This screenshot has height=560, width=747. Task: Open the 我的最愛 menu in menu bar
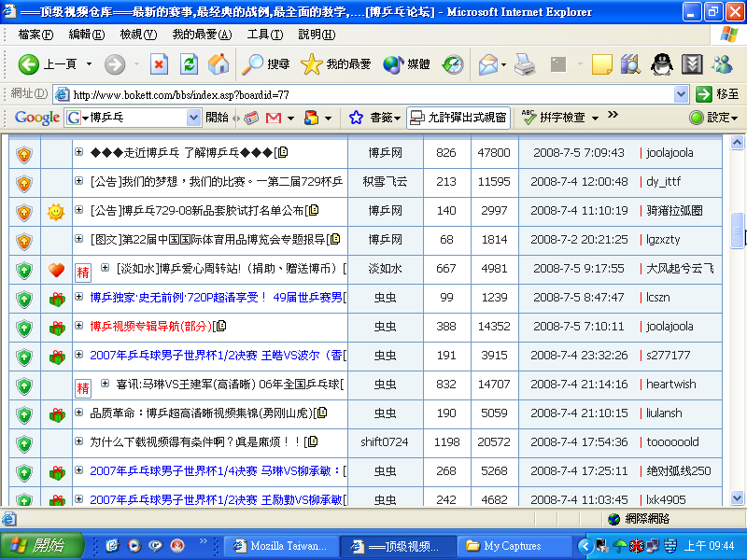coord(202,35)
